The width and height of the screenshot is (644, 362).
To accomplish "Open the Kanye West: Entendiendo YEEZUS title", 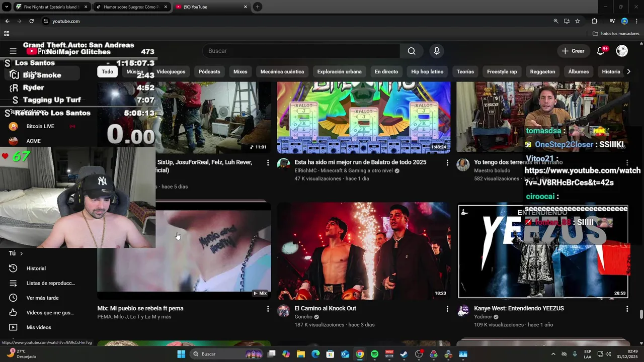I will 519,308.
